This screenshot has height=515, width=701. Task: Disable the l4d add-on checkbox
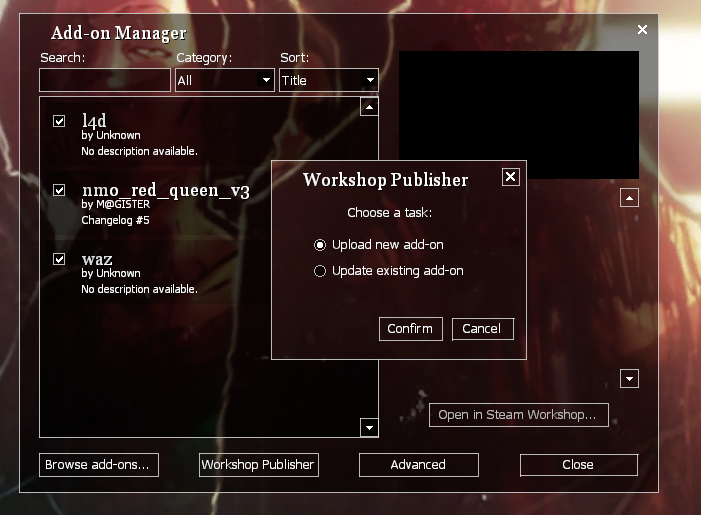pyautogui.click(x=59, y=121)
